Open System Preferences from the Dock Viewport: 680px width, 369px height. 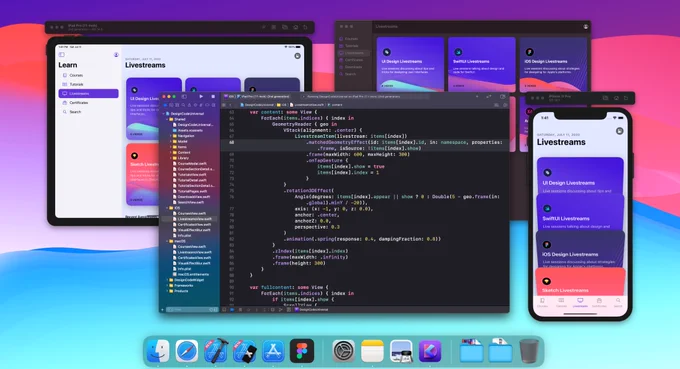point(343,350)
